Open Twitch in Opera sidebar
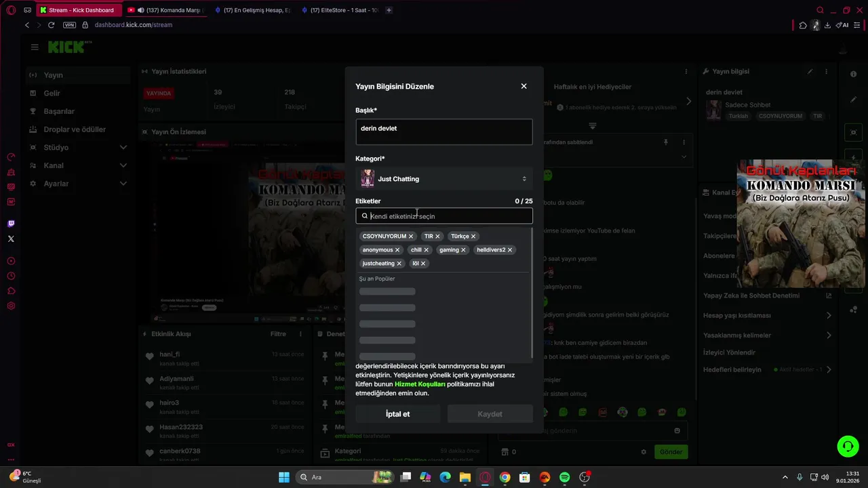Screen dimensions: 868x488 point(11,224)
